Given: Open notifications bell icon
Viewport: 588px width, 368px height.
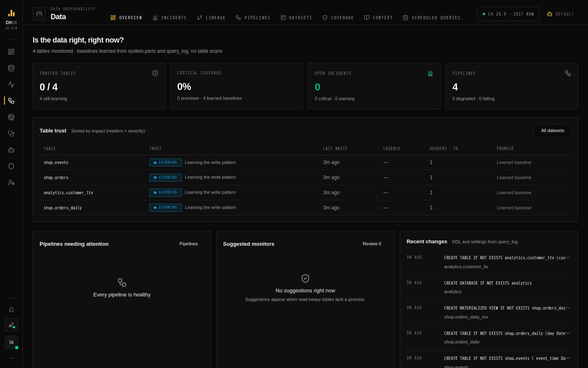Looking at the screenshot, I should [11, 310].
